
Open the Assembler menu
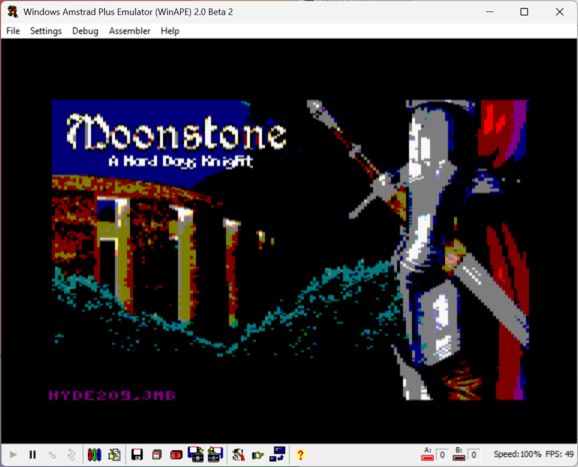pos(129,31)
